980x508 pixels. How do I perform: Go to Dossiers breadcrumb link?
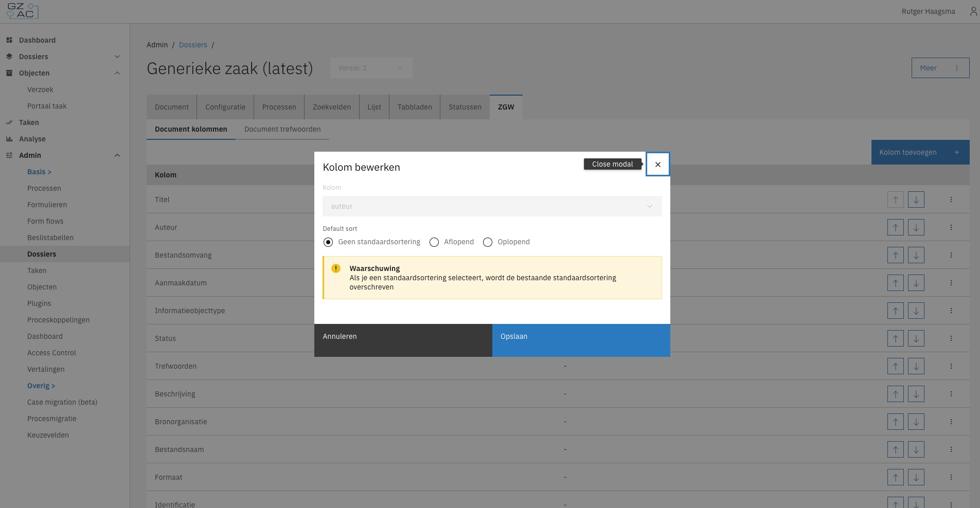pos(193,45)
